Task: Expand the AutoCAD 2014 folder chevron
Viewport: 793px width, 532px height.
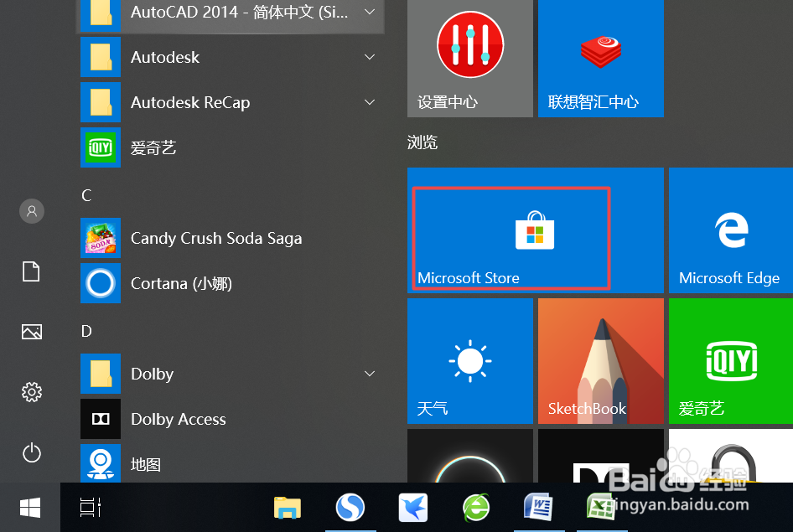Action: point(370,12)
